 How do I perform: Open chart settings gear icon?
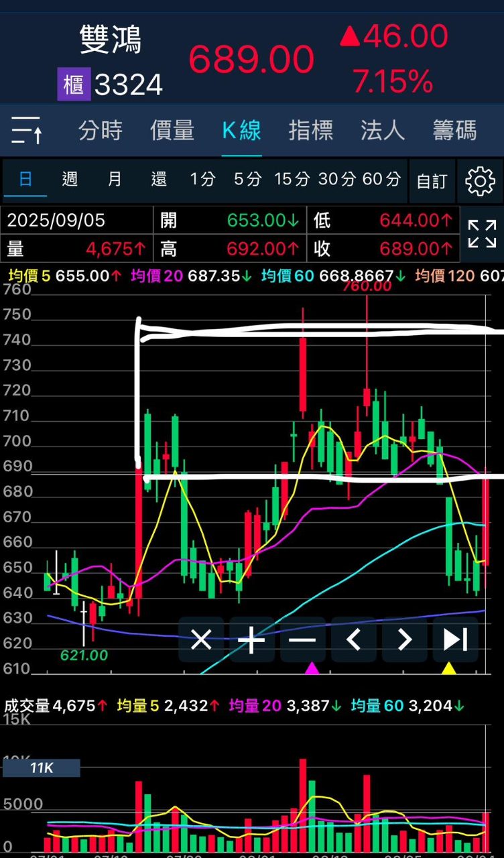point(480,181)
